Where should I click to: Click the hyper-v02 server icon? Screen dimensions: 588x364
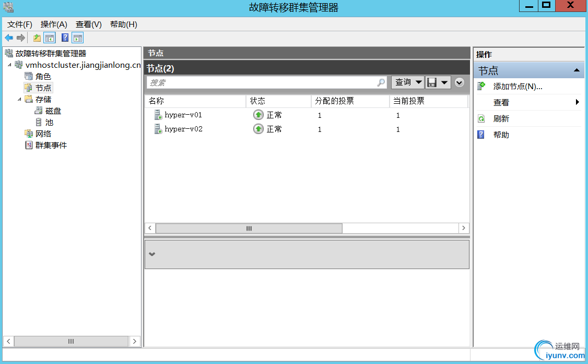(158, 129)
